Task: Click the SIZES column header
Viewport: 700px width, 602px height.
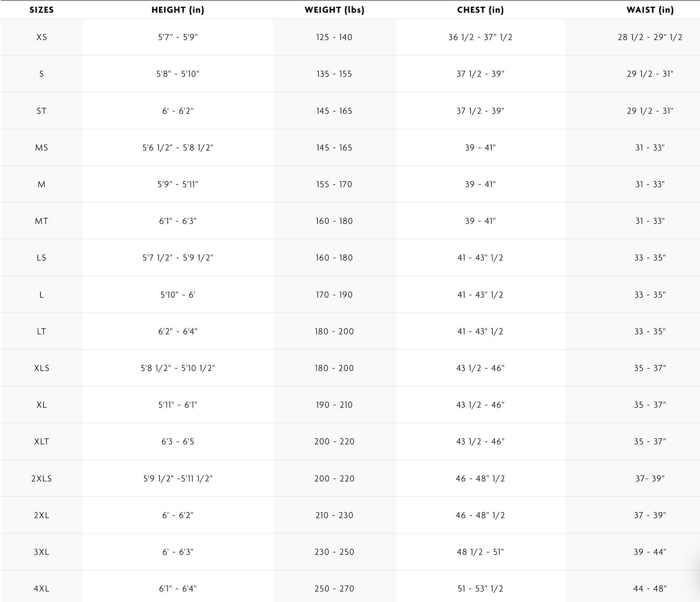Action: [42, 10]
